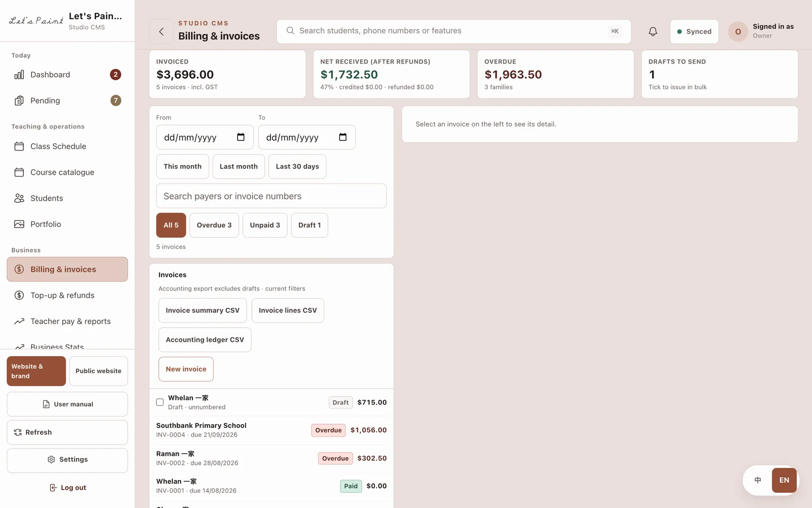
Task: Click the Overdue $1,963.50 summary card
Action: [556, 74]
